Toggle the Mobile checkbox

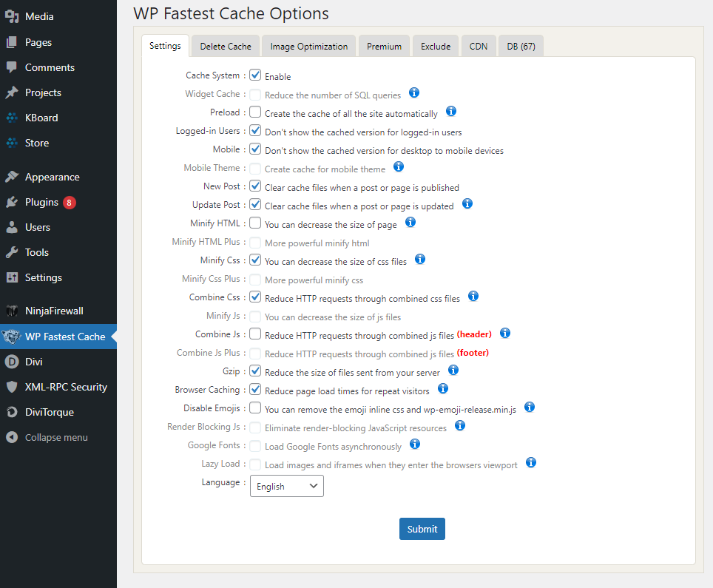pyautogui.click(x=255, y=149)
